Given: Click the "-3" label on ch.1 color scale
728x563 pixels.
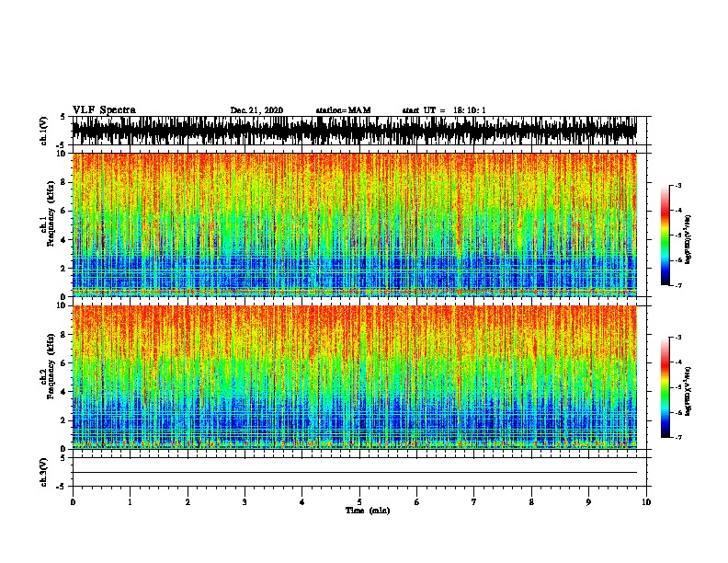Looking at the screenshot, I should click(x=678, y=186).
